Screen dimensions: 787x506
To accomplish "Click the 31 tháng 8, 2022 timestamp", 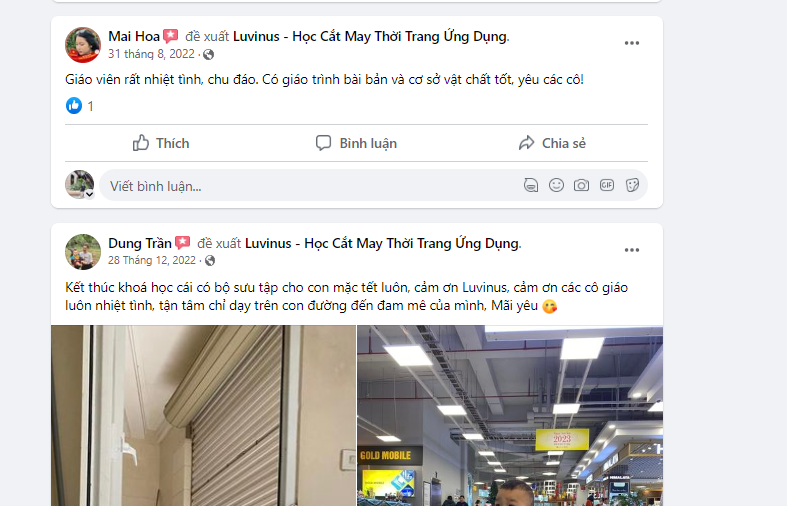I will [x=151, y=54].
